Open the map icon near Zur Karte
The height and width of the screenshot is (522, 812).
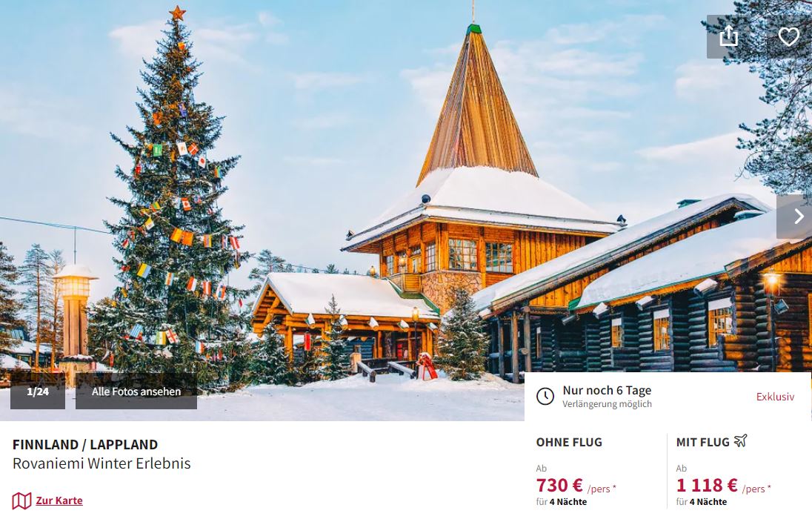click(x=21, y=500)
